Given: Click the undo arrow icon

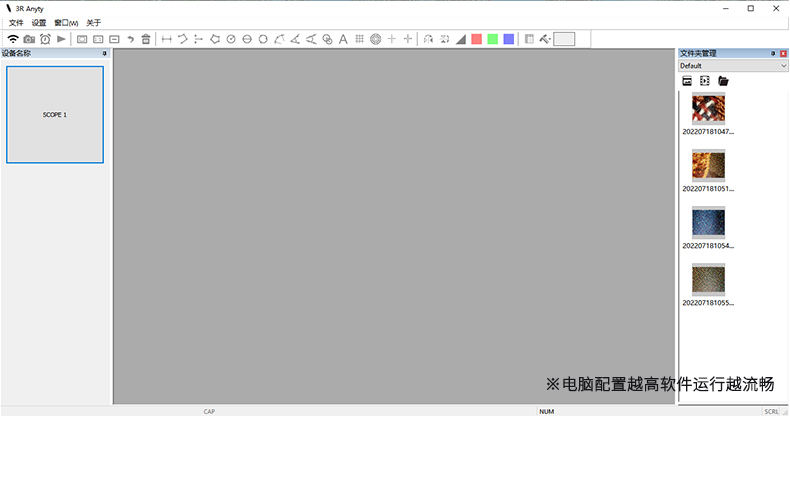Looking at the screenshot, I should pos(130,39).
